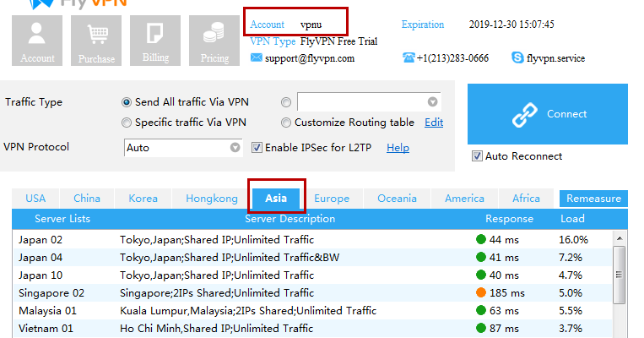The image size is (644, 338).
Task: Click the flyvpn.service Skype contact
Action: (x=555, y=58)
